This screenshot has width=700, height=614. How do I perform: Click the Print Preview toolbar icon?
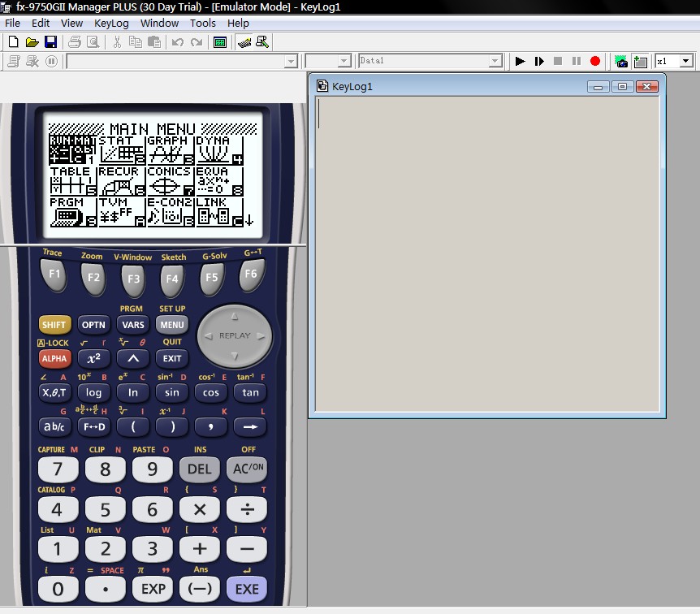[93, 42]
